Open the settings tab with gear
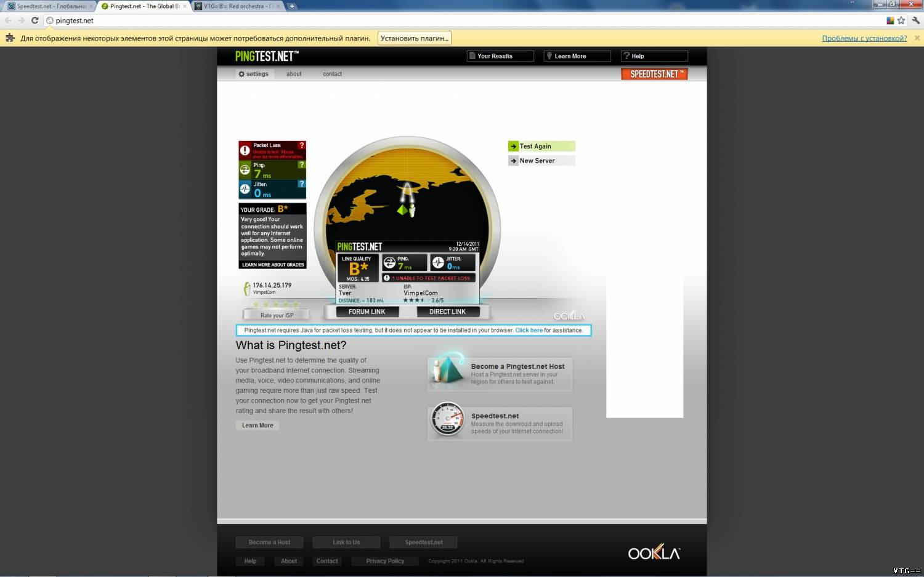This screenshot has height=577, width=924. tap(254, 74)
